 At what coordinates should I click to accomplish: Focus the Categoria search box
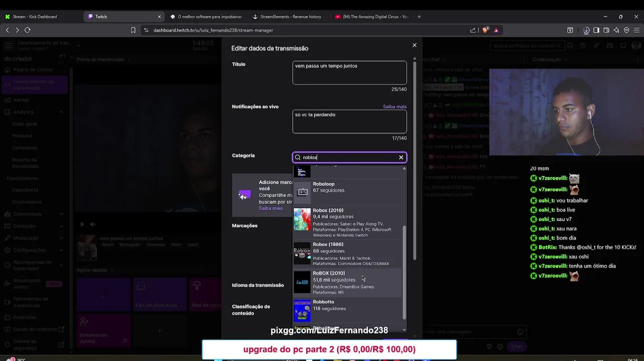[x=349, y=157]
